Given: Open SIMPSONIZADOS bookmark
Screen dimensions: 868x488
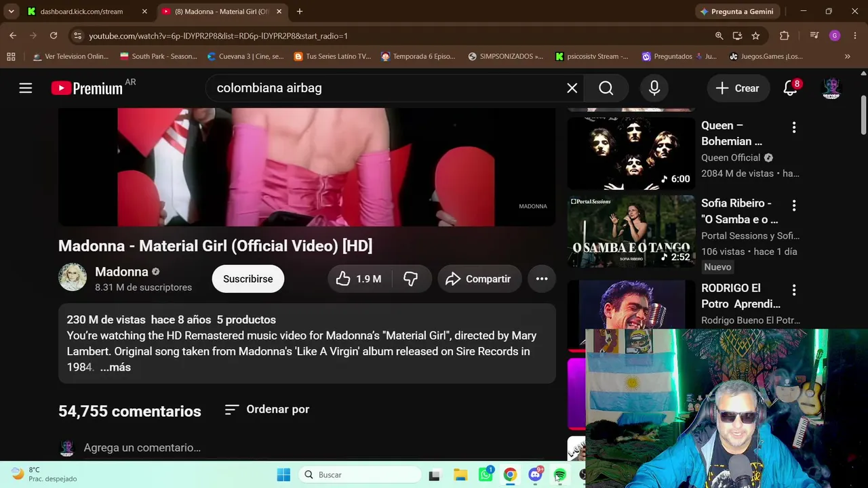Looking at the screenshot, I should click(x=506, y=56).
